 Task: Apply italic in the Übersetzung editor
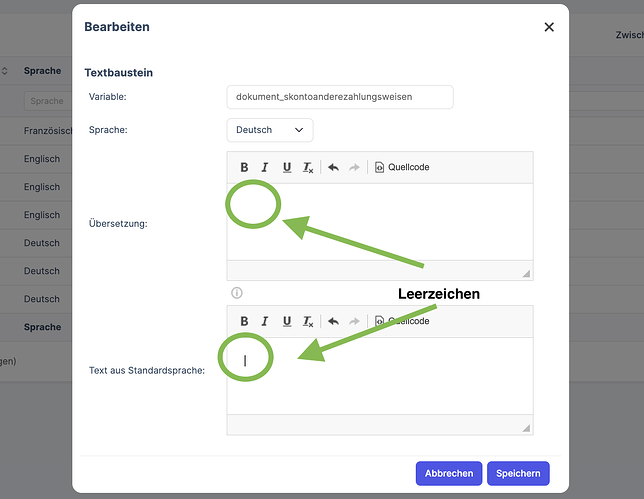pyautogui.click(x=265, y=167)
